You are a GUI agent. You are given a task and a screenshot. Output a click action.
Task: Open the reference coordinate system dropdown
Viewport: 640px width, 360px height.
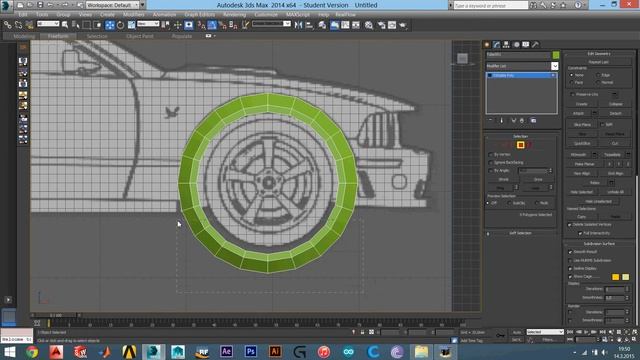point(148,24)
